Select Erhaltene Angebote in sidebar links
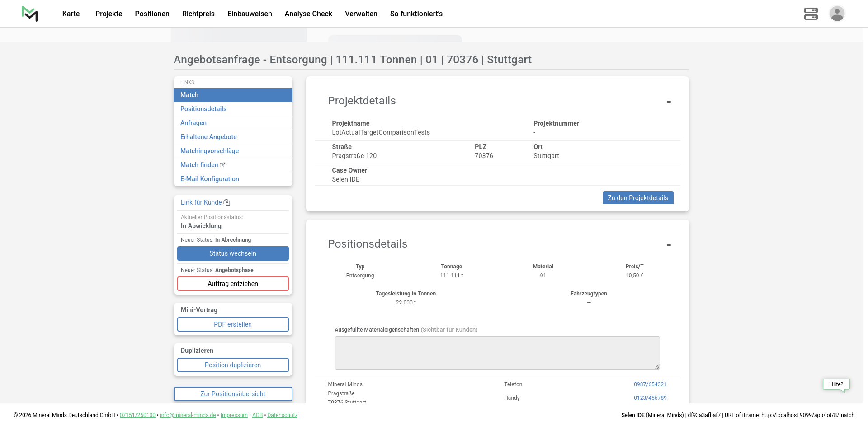This screenshot has height=426, width=868. [x=208, y=137]
